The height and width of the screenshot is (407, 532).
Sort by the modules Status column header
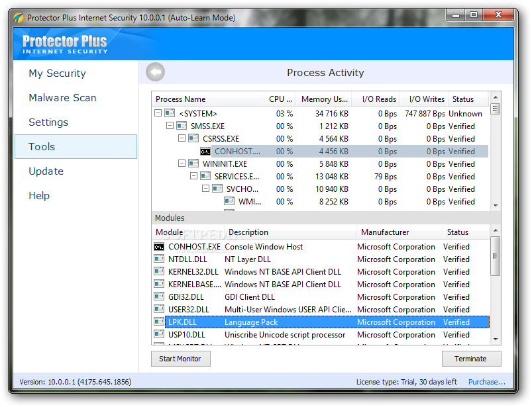coord(466,232)
